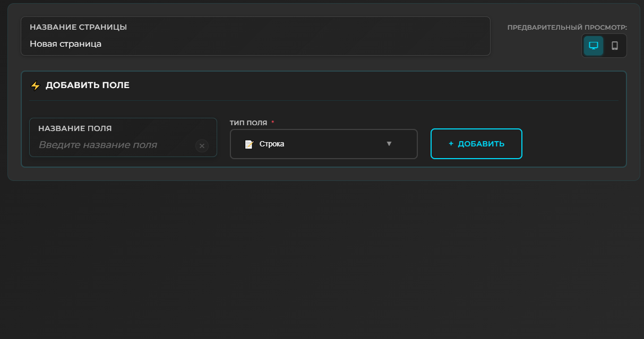Viewport: 644px width, 339px height.
Task: Click the red required asterisk
Action: click(273, 123)
